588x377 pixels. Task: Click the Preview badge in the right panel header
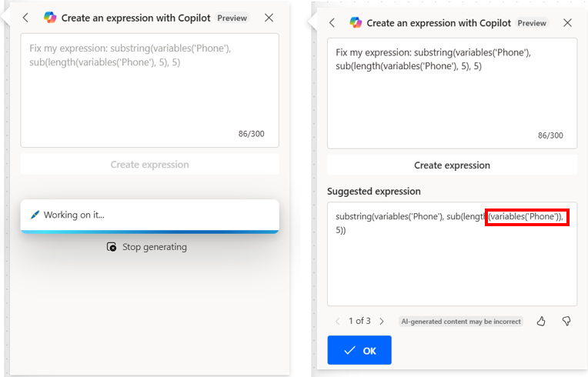click(x=531, y=23)
